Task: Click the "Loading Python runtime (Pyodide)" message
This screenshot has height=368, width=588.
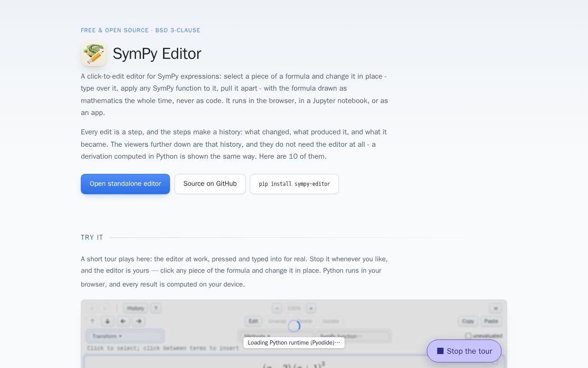Action: click(x=294, y=343)
